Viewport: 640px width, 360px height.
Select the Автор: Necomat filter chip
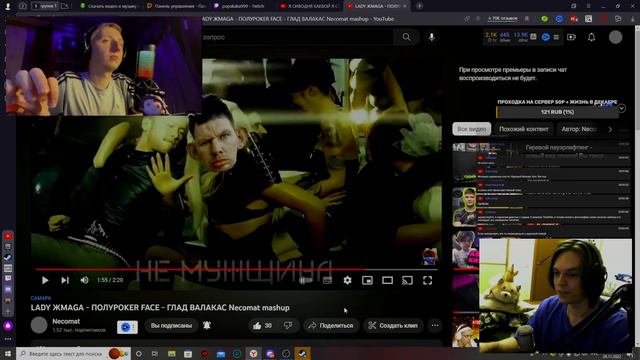click(580, 129)
